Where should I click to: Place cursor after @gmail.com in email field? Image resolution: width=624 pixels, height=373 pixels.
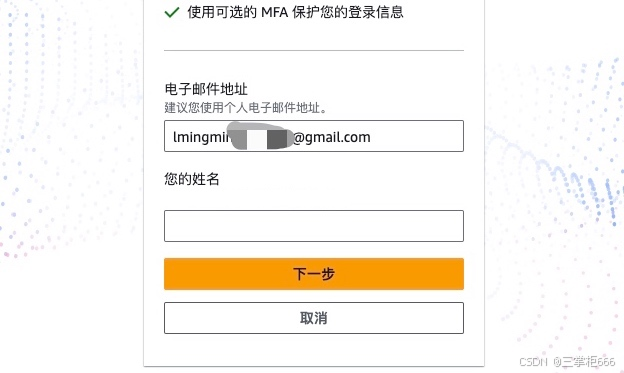click(372, 137)
